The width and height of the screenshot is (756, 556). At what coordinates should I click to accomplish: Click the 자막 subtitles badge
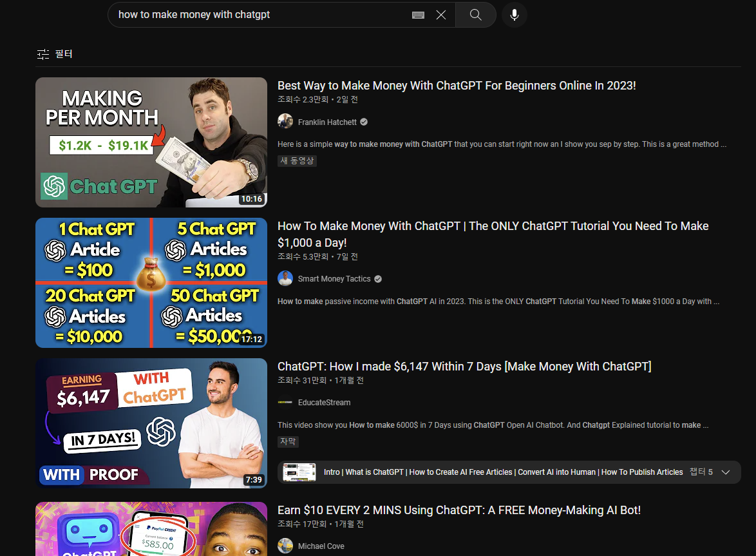[288, 441]
